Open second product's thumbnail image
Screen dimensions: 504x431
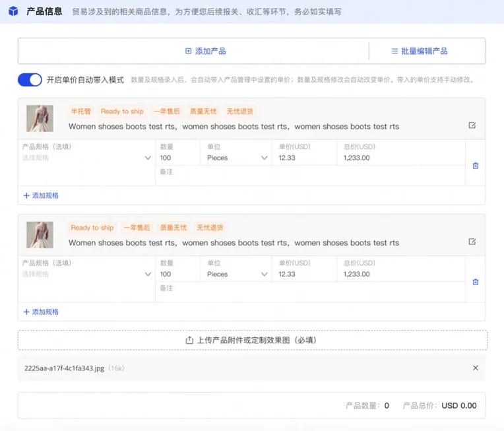click(40, 235)
